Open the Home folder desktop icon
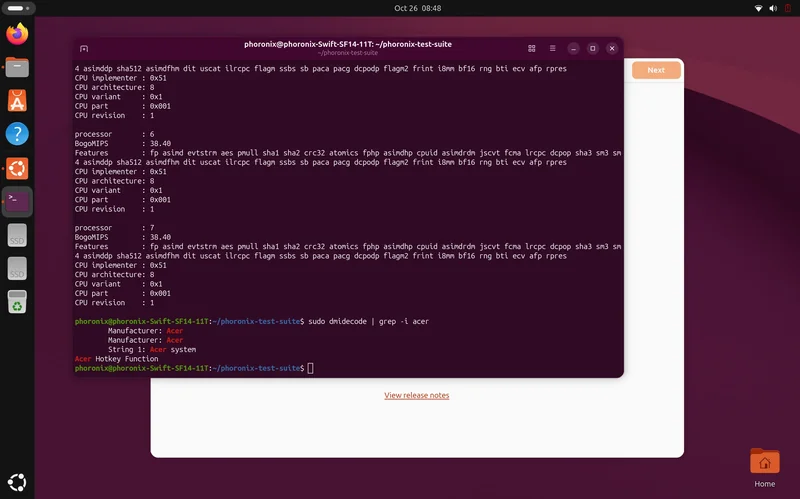Screen dimensions: 800x499 [x=764, y=468]
